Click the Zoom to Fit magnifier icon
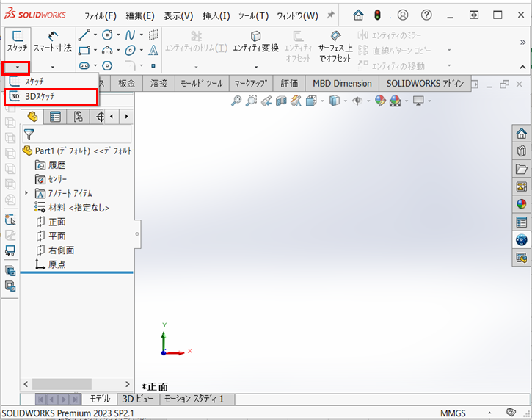This screenshot has width=532, height=420. 236,101
